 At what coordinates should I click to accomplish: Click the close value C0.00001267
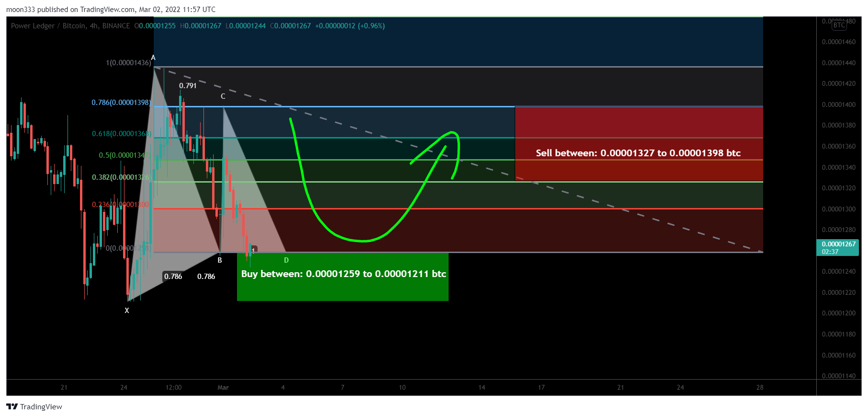pos(291,26)
